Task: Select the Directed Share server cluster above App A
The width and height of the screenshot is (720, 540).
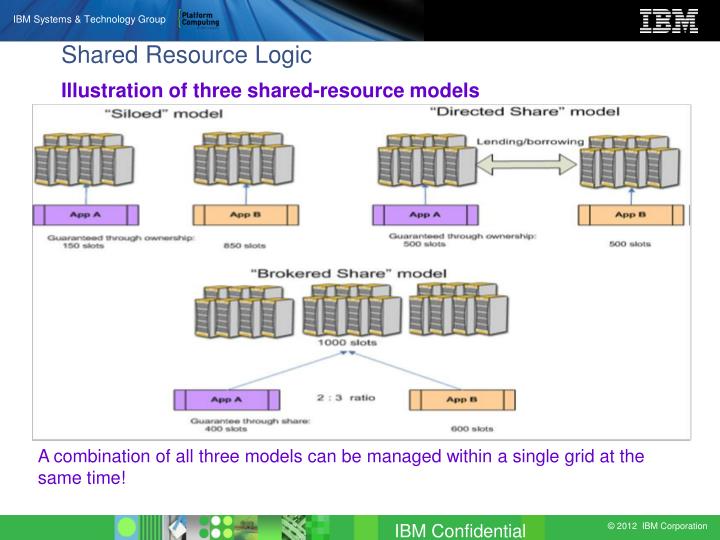Action: point(427,160)
